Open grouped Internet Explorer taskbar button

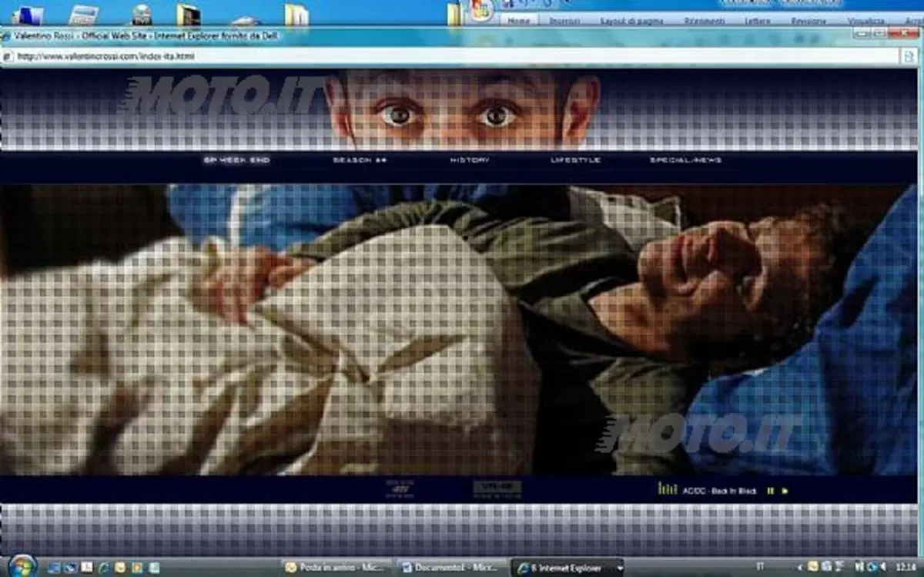tap(567, 567)
